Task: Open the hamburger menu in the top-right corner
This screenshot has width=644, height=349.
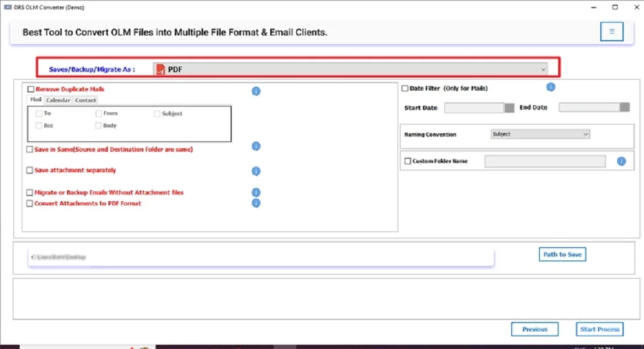Action: [x=611, y=31]
